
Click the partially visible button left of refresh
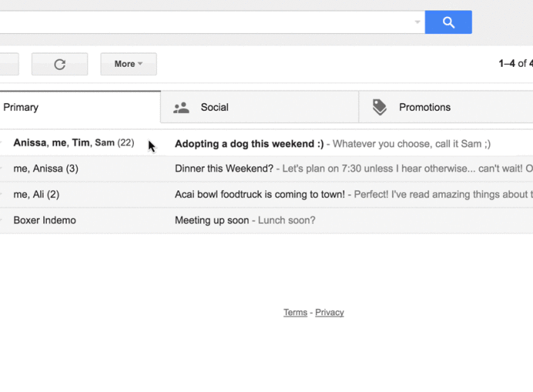pos(9,65)
